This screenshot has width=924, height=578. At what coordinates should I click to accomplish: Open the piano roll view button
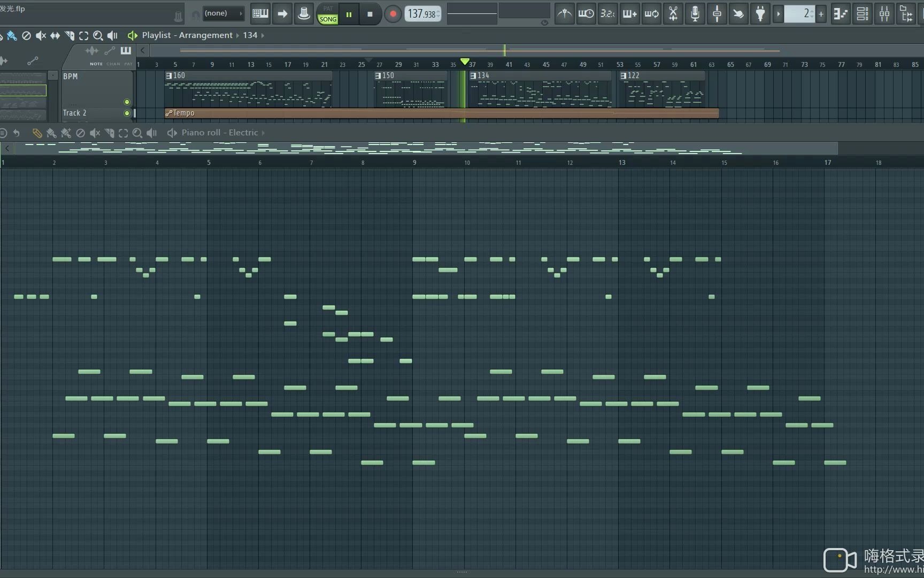841,14
